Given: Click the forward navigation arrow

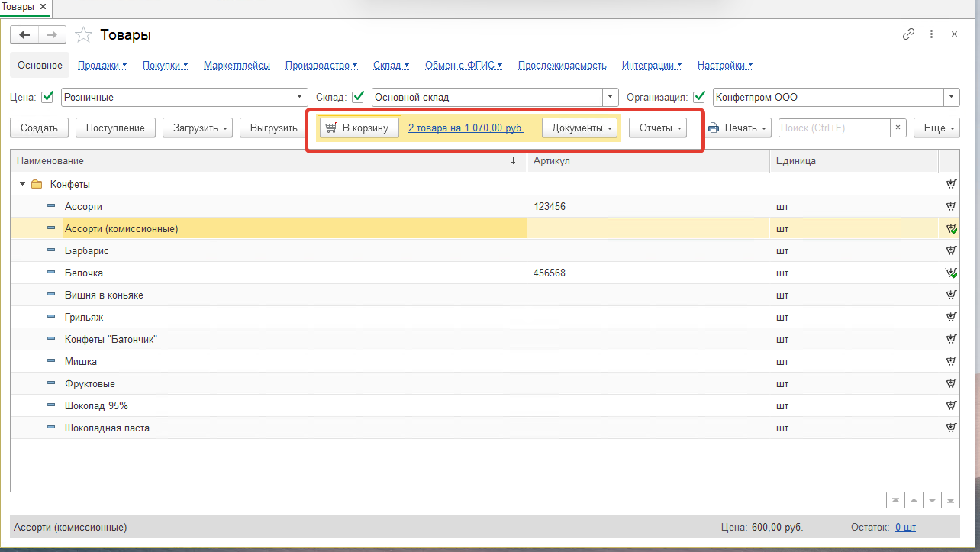Looking at the screenshot, I should point(52,35).
